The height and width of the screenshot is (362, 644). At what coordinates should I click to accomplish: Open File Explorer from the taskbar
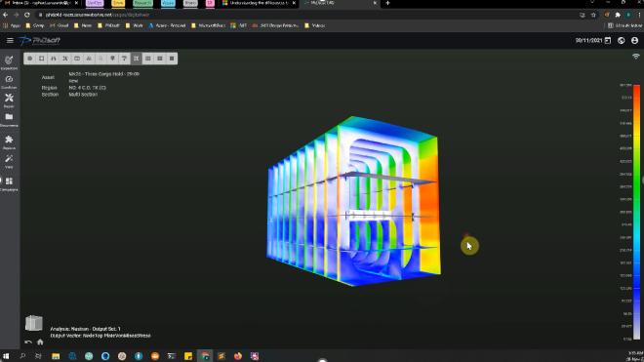(x=56, y=356)
